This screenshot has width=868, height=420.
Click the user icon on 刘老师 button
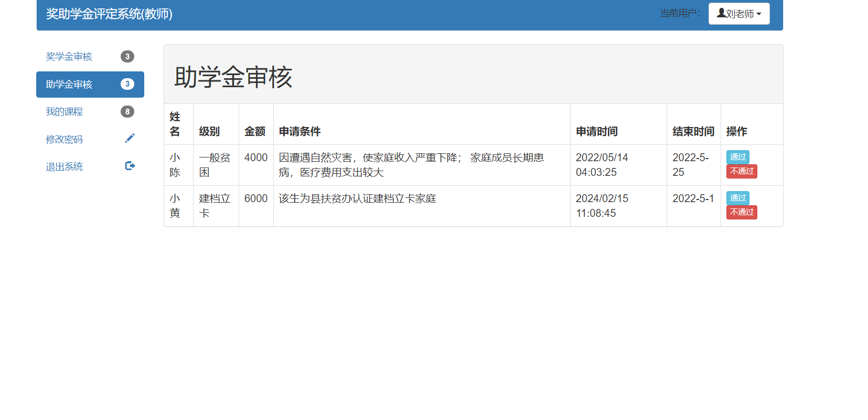[722, 13]
